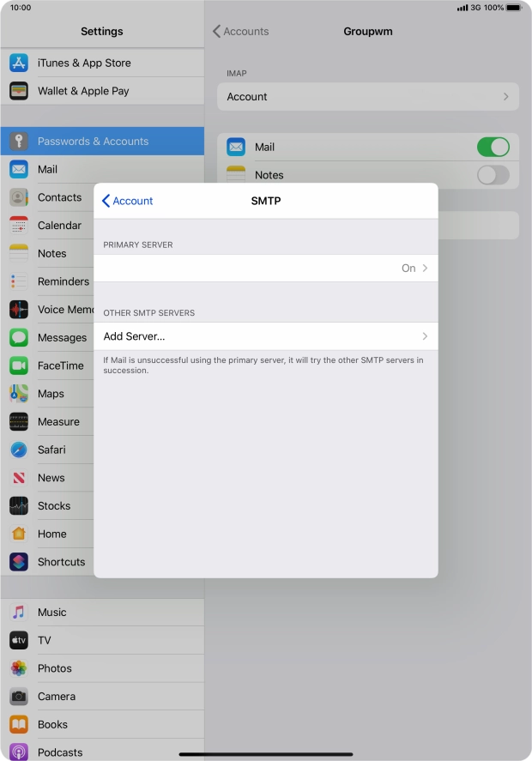This screenshot has height=761, width=532.
Task: Disable the Mail toggle switch
Action: point(493,147)
